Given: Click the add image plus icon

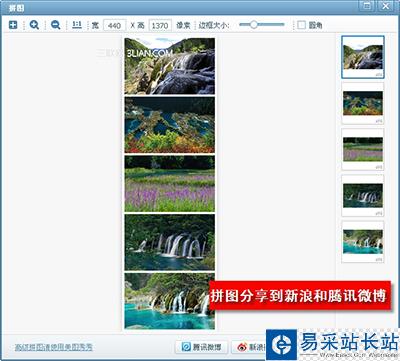Looking at the screenshot, I should (13, 25).
